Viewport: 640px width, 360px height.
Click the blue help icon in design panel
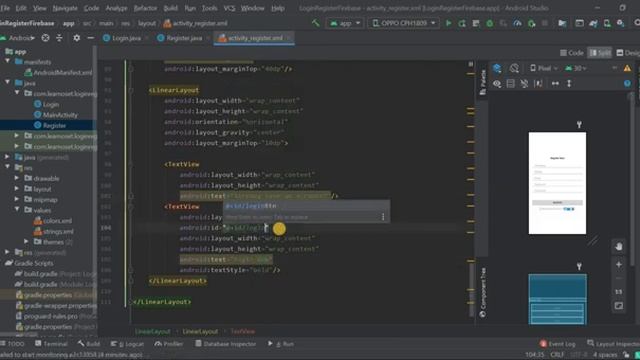click(x=627, y=84)
